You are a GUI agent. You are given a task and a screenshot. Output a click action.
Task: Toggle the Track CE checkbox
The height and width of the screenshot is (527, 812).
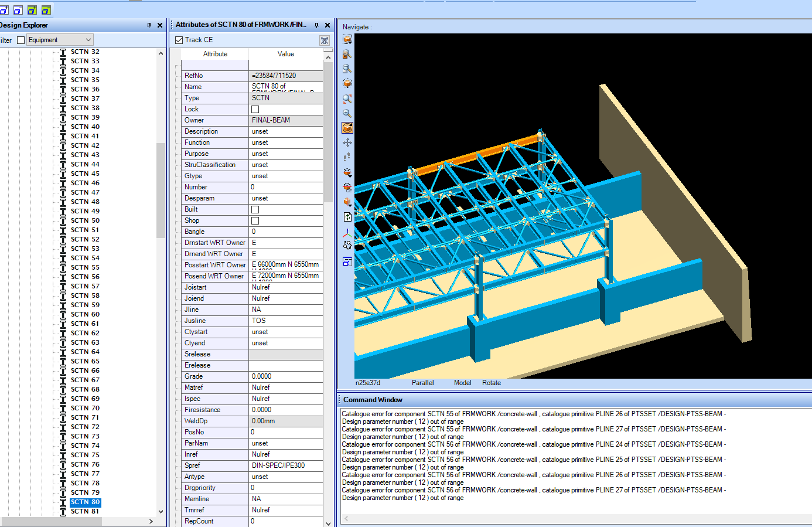coord(179,40)
